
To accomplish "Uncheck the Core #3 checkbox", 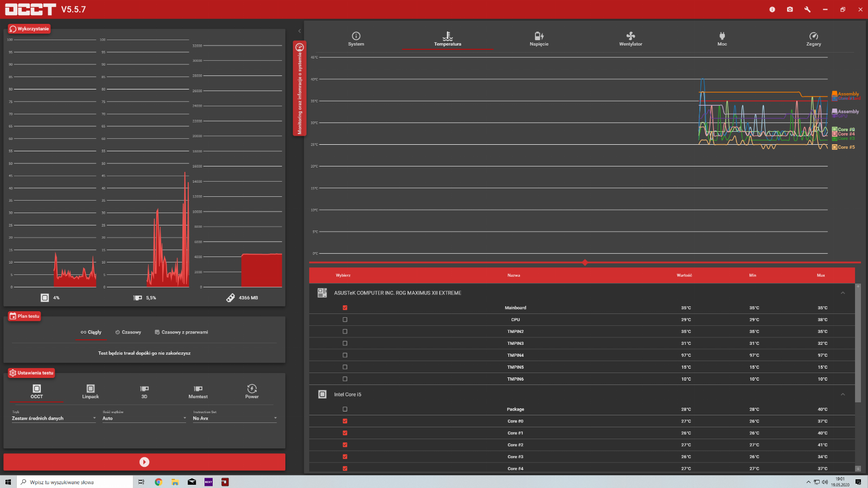I will (x=345, y=457).
